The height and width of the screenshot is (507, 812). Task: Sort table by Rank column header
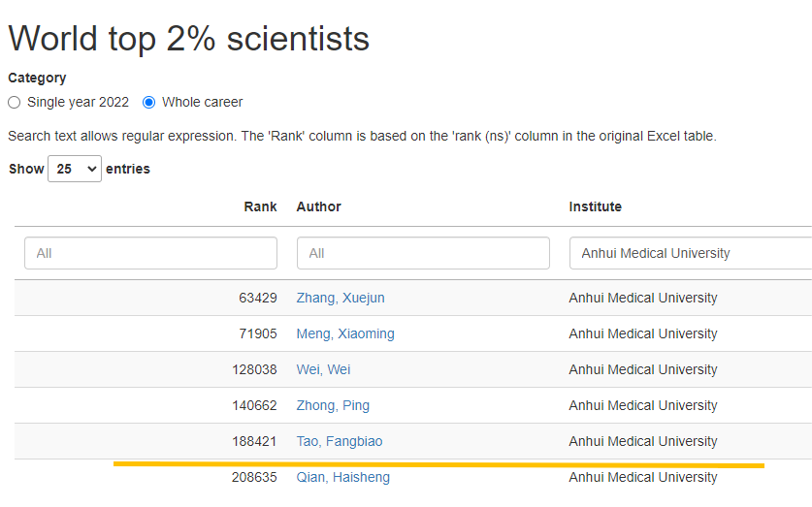(x=260, y=206)
